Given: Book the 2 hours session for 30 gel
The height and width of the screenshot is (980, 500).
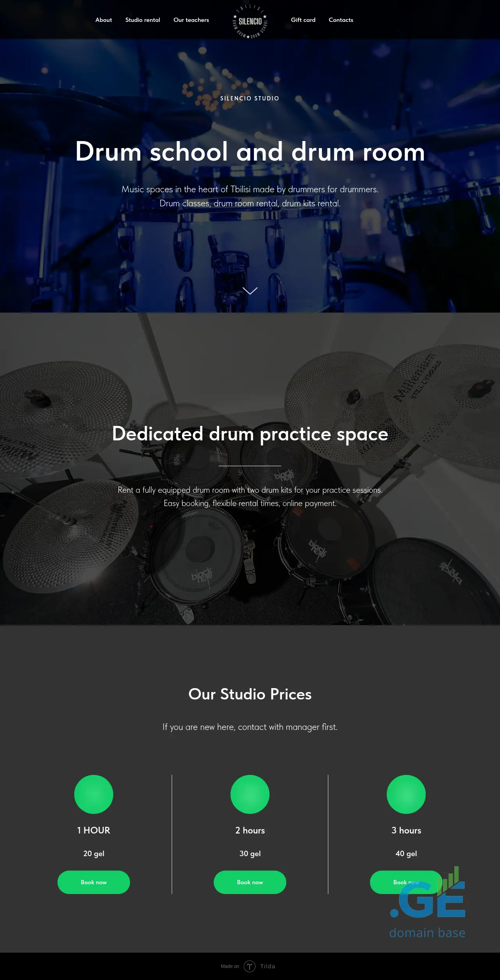Looking at the screenshot, I should 250,882.
